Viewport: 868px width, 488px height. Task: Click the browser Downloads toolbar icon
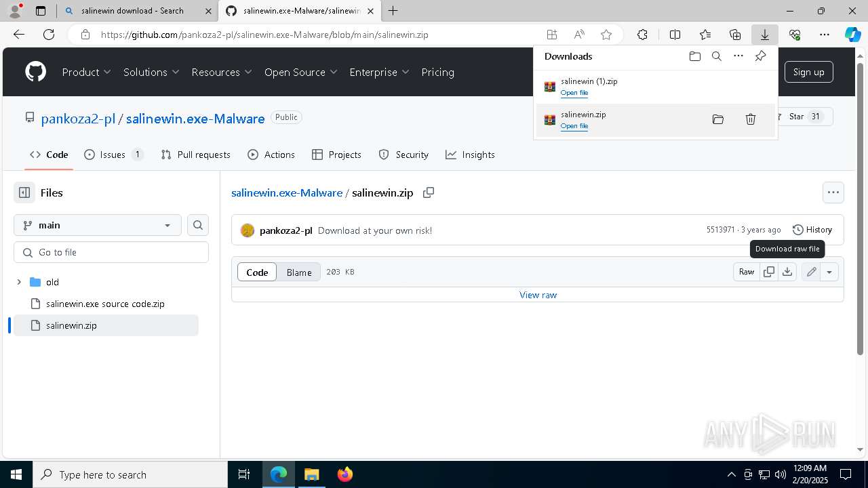pyautogui.click(x=764, y=35)
